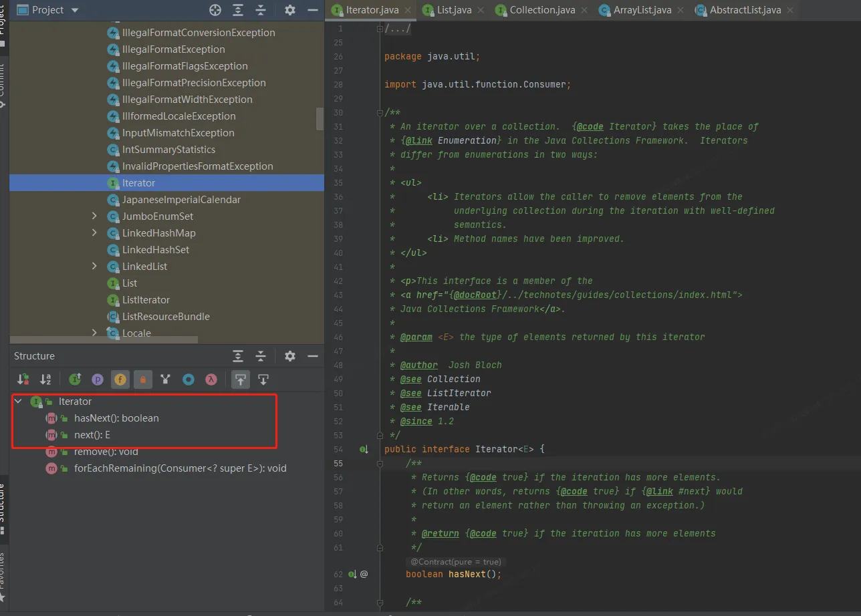Image resolution: width=861 pixels, height=616 pixels.
Task: Toggle sort by visibility in Structure
Action: 23,379
